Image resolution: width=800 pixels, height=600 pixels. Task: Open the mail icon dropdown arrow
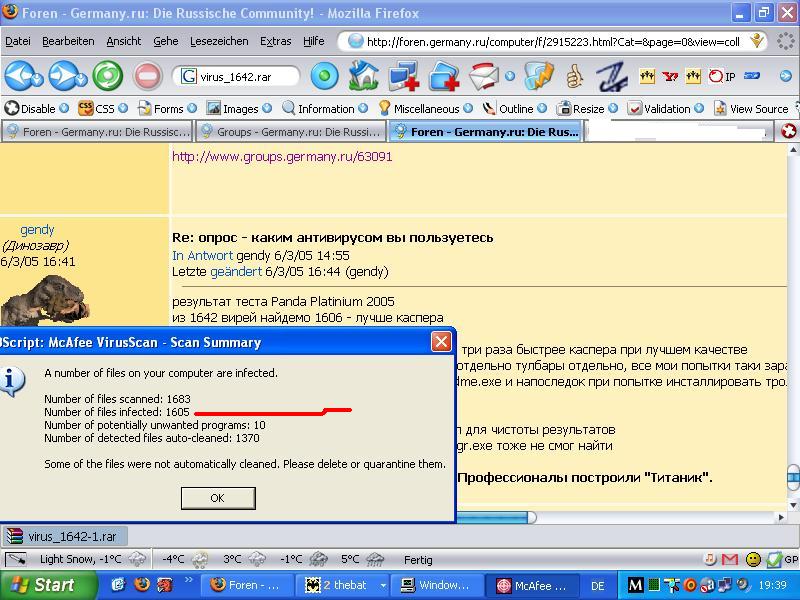pyautogui.click(x=509, y=77)
